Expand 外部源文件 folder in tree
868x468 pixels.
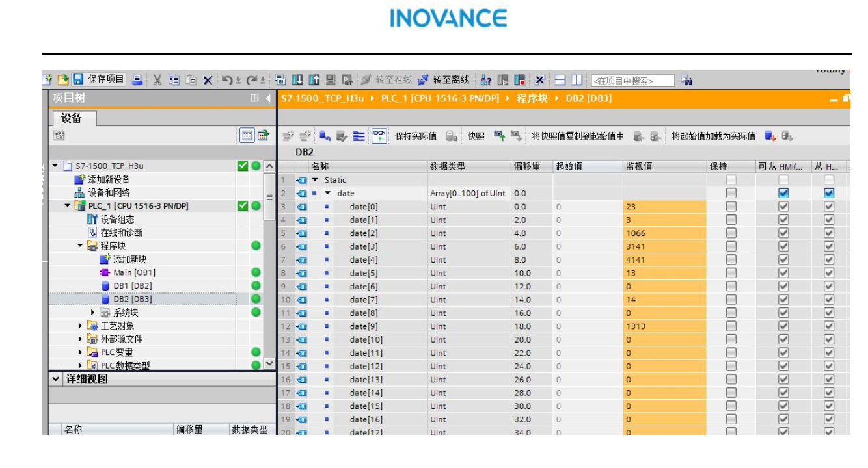pyautogui.click(x=81, y=339)
